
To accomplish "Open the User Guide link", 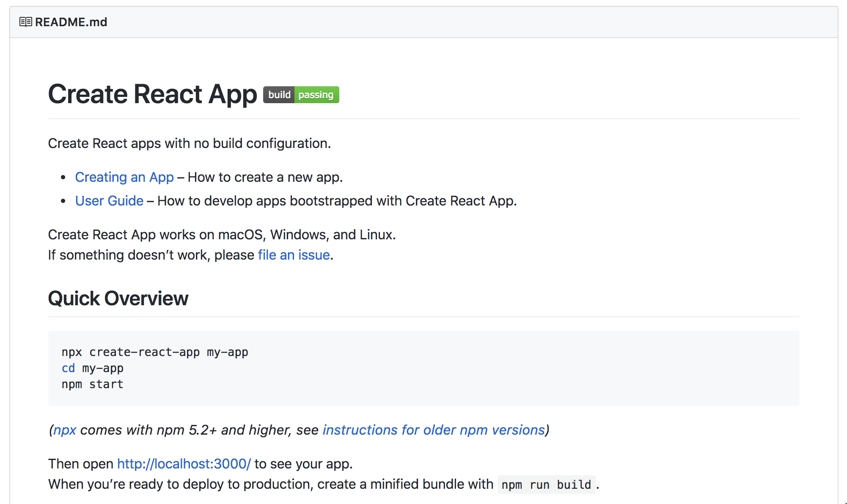I will tap(109, 201).
